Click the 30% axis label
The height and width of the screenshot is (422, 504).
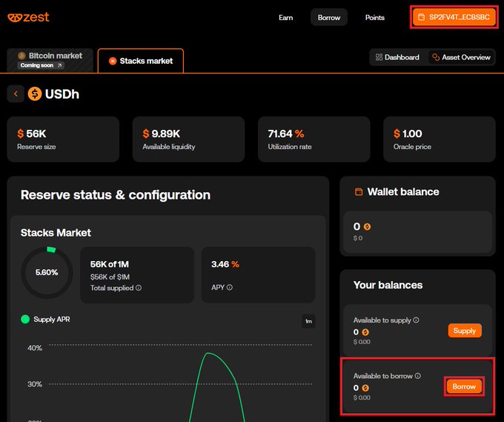[35, 384]
